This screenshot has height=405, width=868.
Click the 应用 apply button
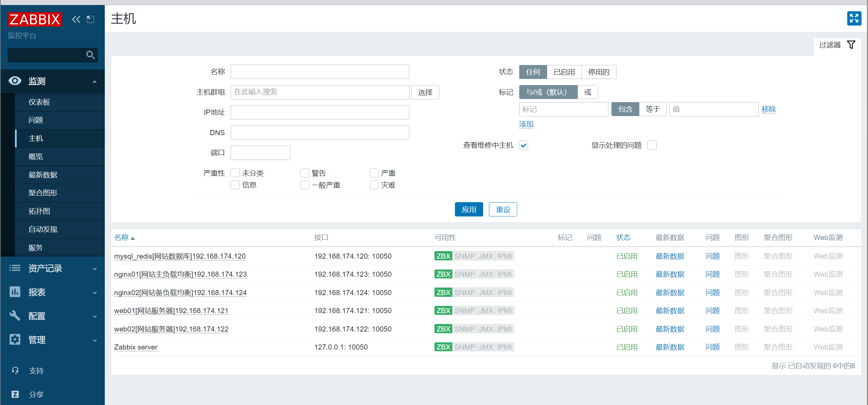click(x=469, y=210)
